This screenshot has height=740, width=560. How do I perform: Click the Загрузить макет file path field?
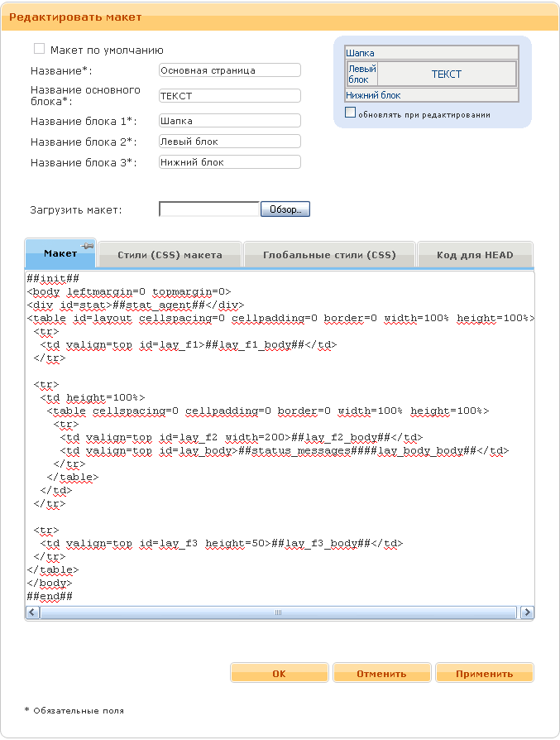[209, 209]
